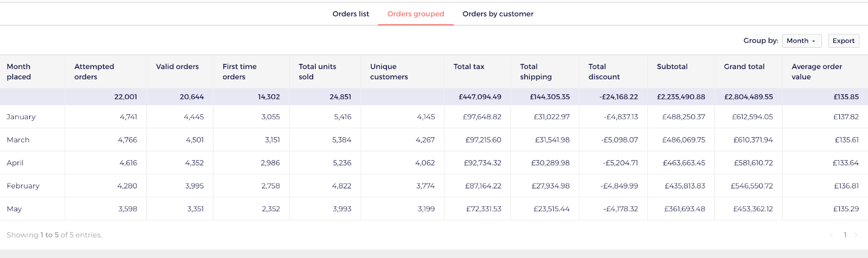Select the Orders grouped tab
The height and width of the screenshot is (258, 868).
(416, 14)
